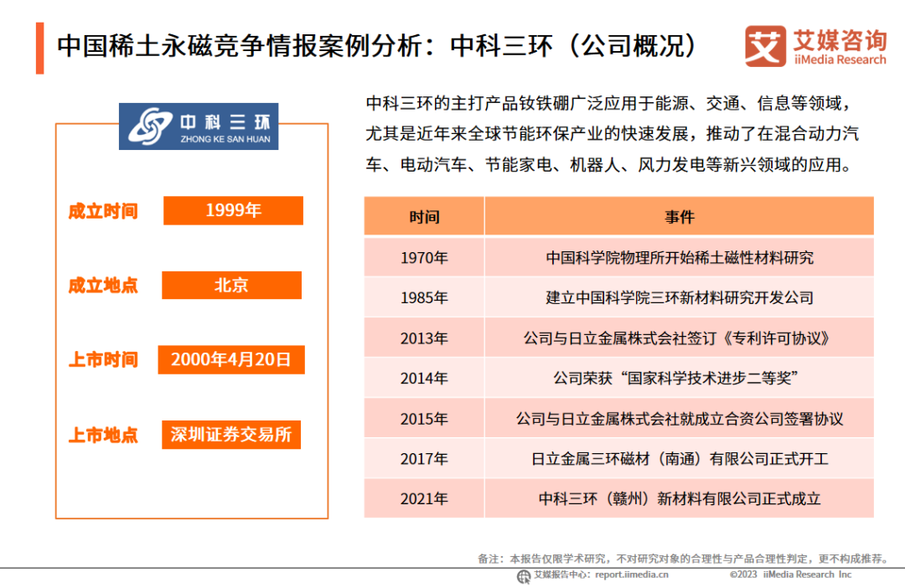905x588 pixels.
Task: Click the 2000年4月20日 value box
Action: pos(231,359)
